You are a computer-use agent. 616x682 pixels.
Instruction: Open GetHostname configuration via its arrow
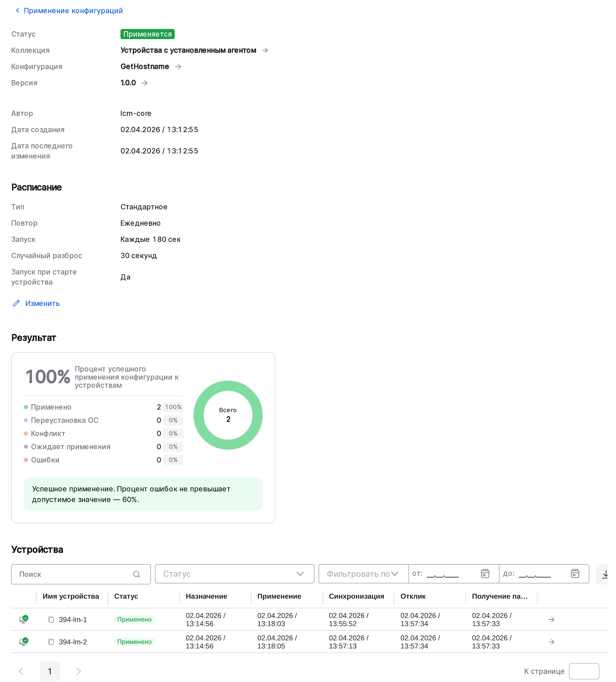pyautogui.click(x=178, y=67)
